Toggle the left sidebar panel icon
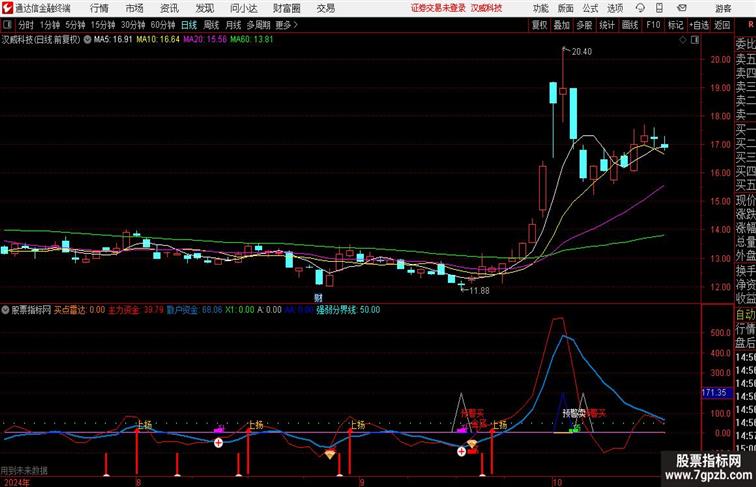The height and width of the screenshot is (487, 756). pos(7,24)
